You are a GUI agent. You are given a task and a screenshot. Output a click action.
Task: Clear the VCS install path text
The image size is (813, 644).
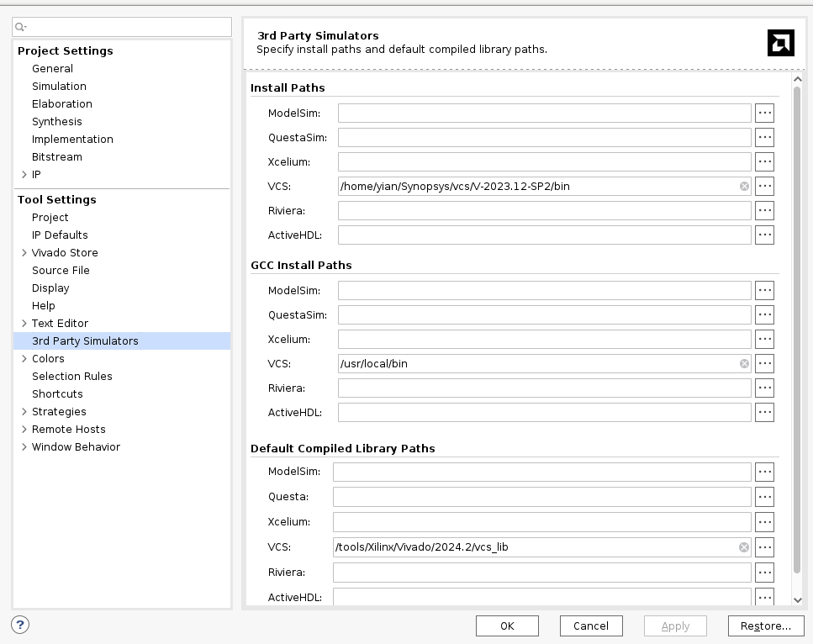click(x=744, y=186)
